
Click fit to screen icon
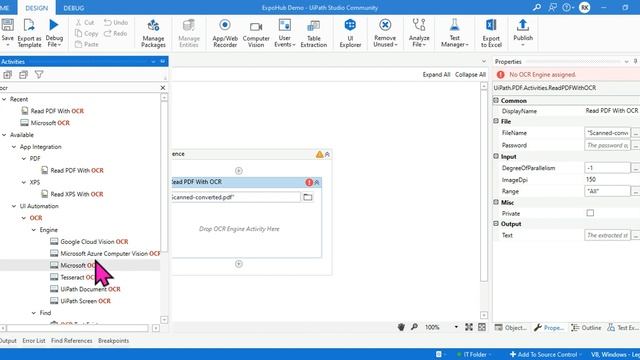[x=469, y=327]
